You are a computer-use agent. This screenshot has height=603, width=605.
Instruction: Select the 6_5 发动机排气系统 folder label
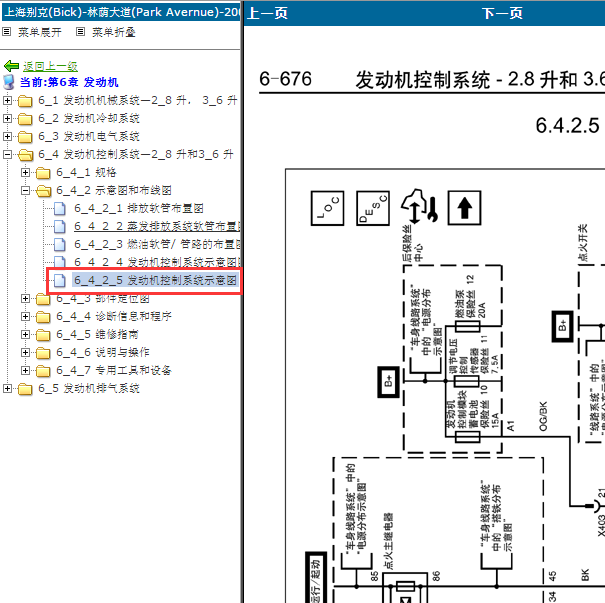pos(89,388)
